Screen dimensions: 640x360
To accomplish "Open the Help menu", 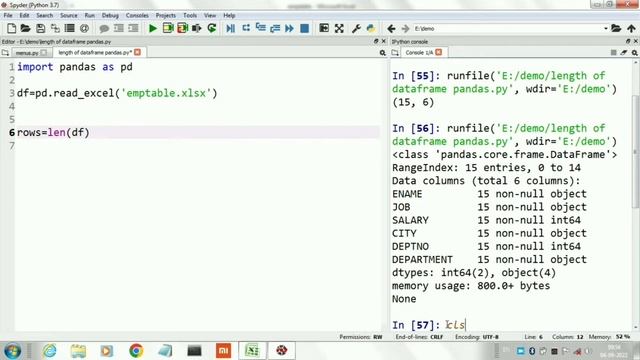I will coord(229,15).
